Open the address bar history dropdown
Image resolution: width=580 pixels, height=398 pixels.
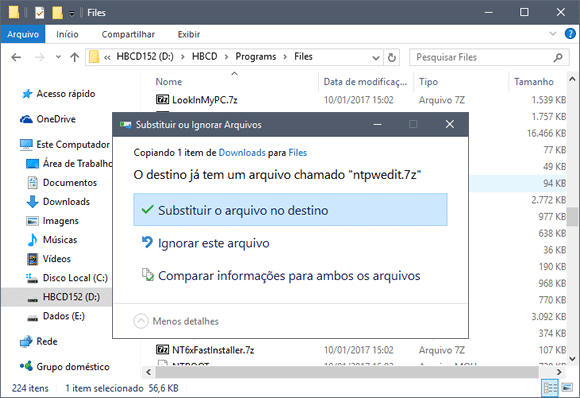click(x=376, y=58)
